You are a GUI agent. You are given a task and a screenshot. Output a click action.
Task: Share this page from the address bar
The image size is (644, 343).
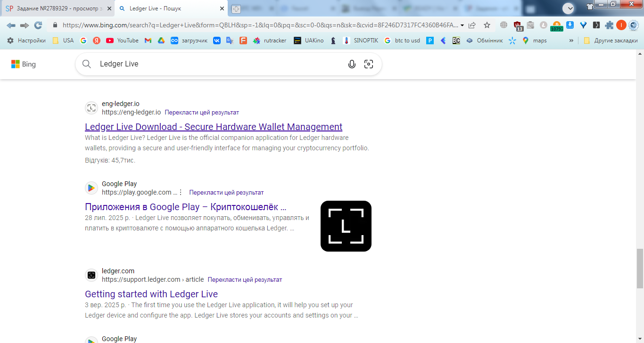point(472,25)
